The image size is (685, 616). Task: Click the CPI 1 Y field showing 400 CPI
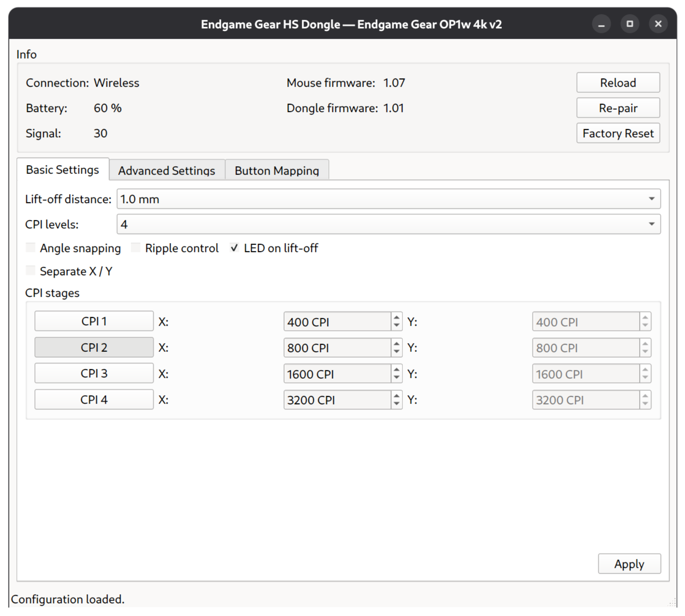coord(586,322)
